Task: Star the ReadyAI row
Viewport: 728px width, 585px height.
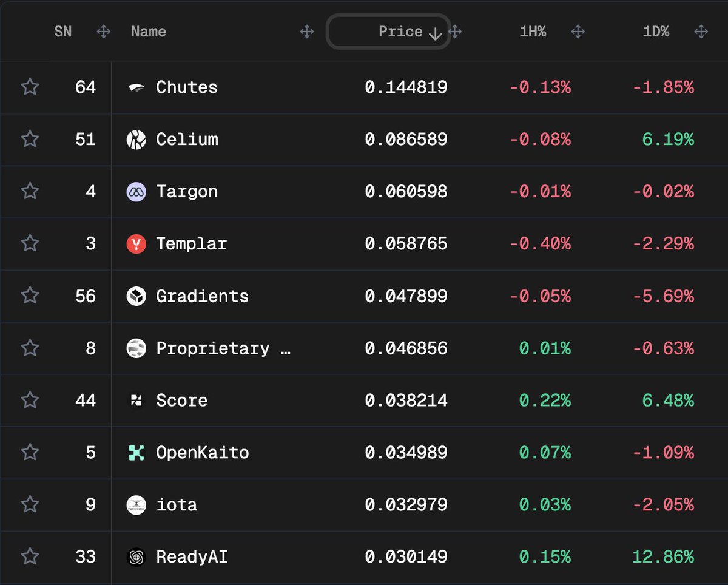Action: [x=30, y=556]
